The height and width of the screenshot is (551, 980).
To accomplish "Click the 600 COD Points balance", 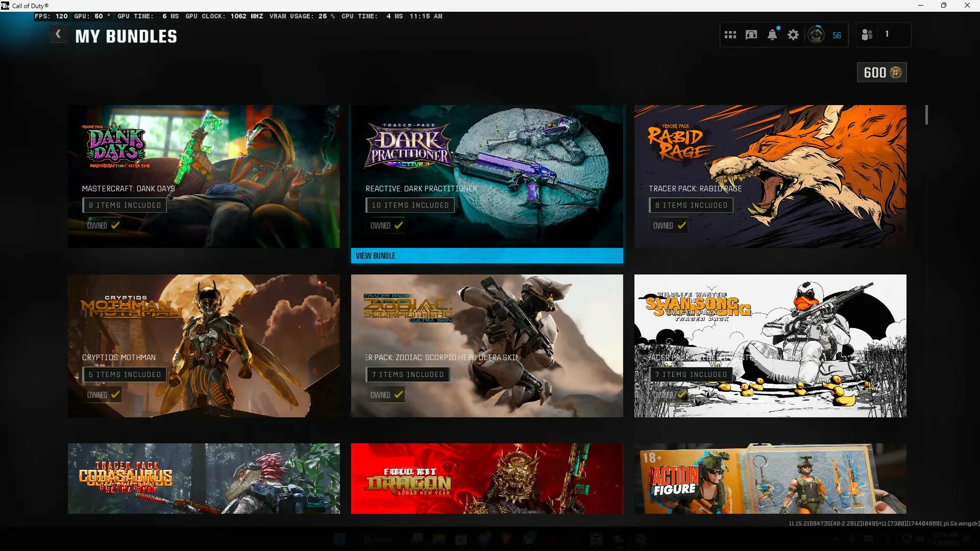I will click(882, 72).
